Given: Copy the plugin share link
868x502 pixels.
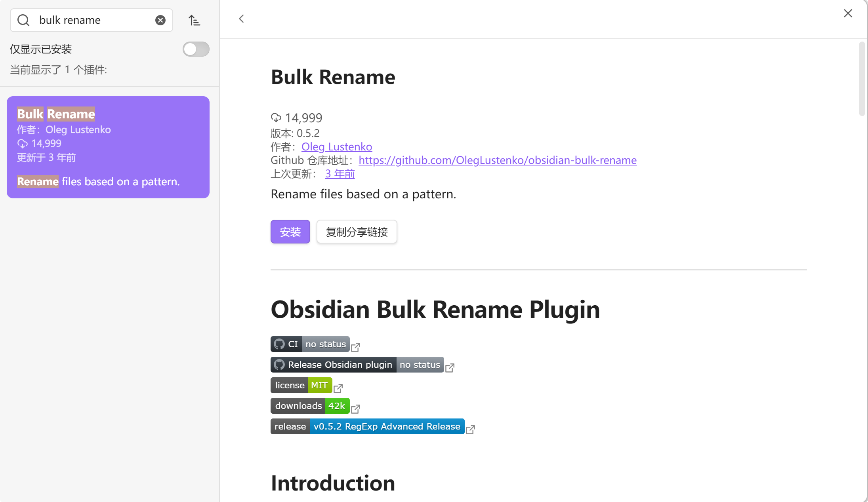Looking at the screenshot, I should pos(357,232).
